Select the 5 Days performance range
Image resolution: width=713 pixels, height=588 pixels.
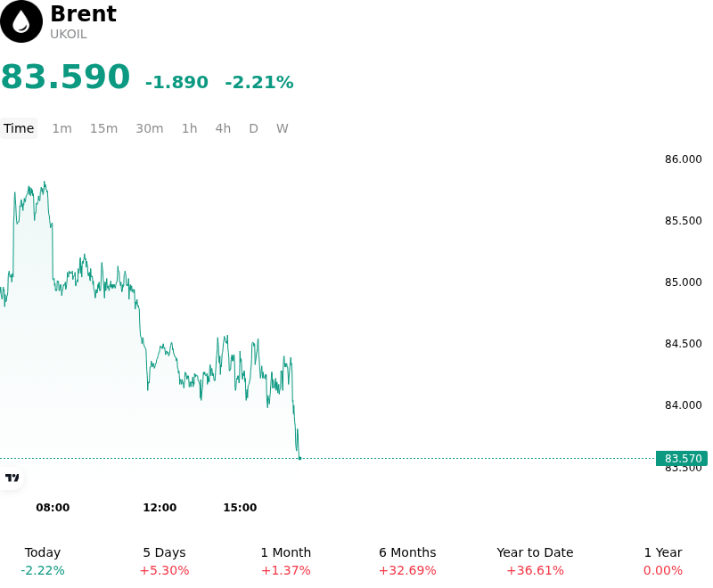click(x=164, y=561)
